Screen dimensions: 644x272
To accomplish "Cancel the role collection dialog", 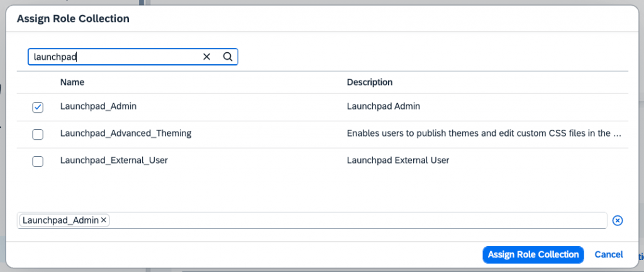I will coord(609,255).
